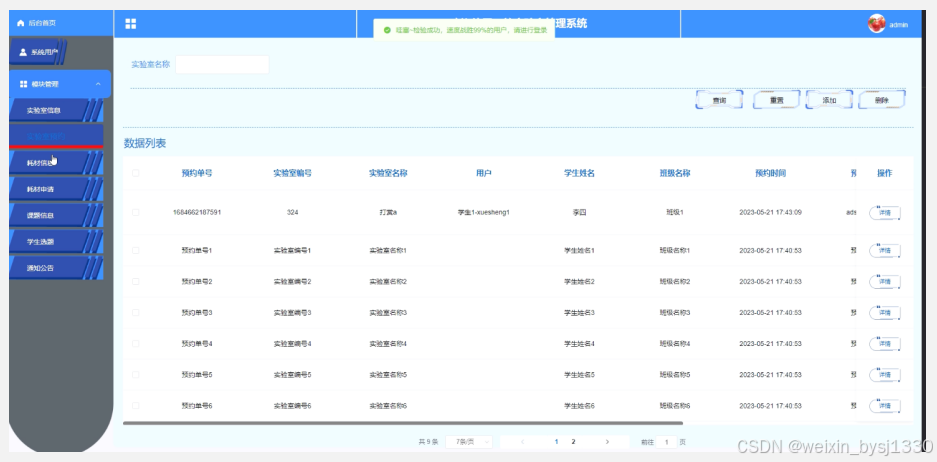Click the 数据列表 section heading
This screenshot has height=462, width=937.
(145, 143)
